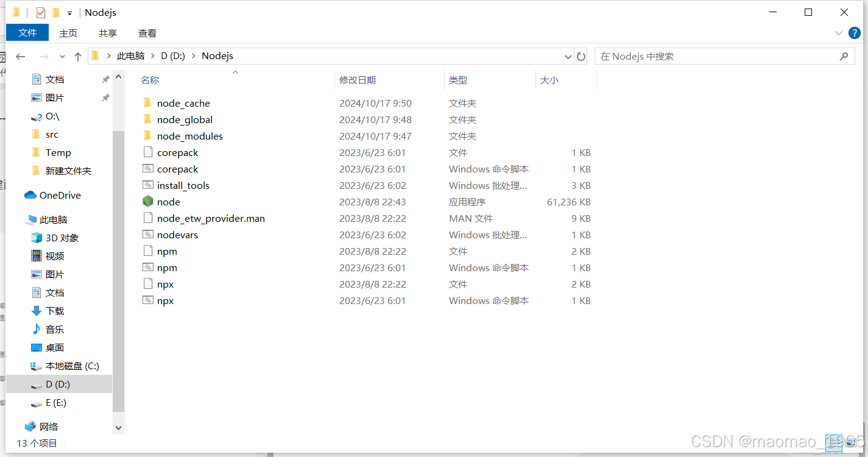Select 此电脑 in the navigation pane
Image resolution: width=868 pixels, height=457 pixels.
pyautogui.click(x=46, y=219)
